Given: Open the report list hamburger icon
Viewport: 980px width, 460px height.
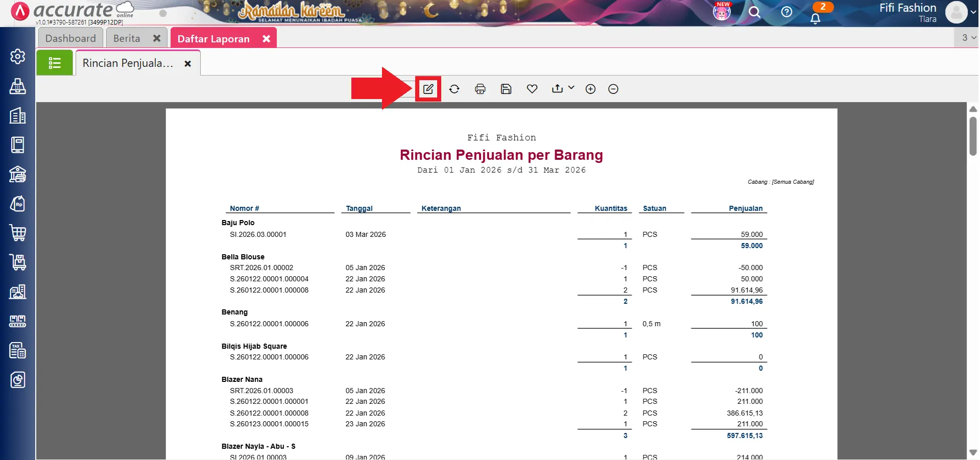Looking at the screenshot, I should click(x=54, y=62).
